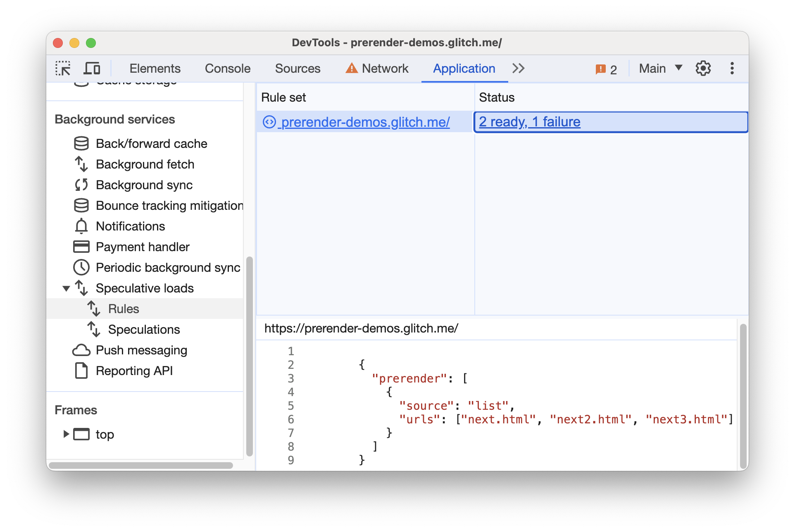Click the inspect element icon

63,68
